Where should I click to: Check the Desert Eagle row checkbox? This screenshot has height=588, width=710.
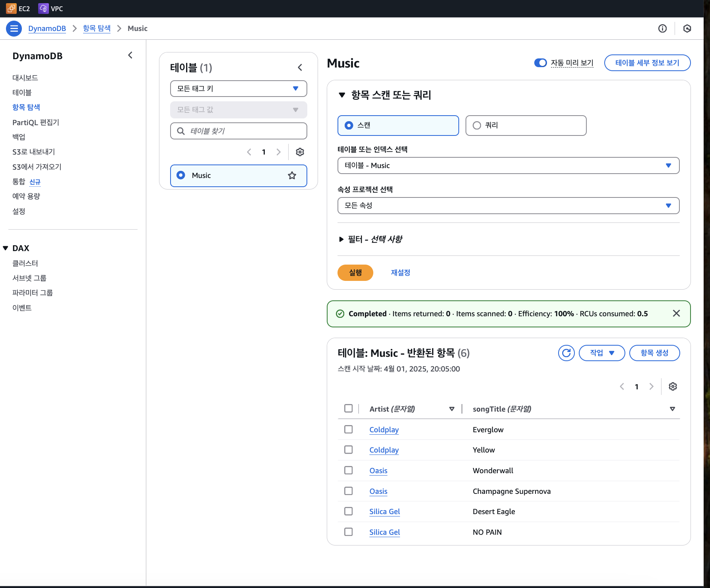(349, 511)
